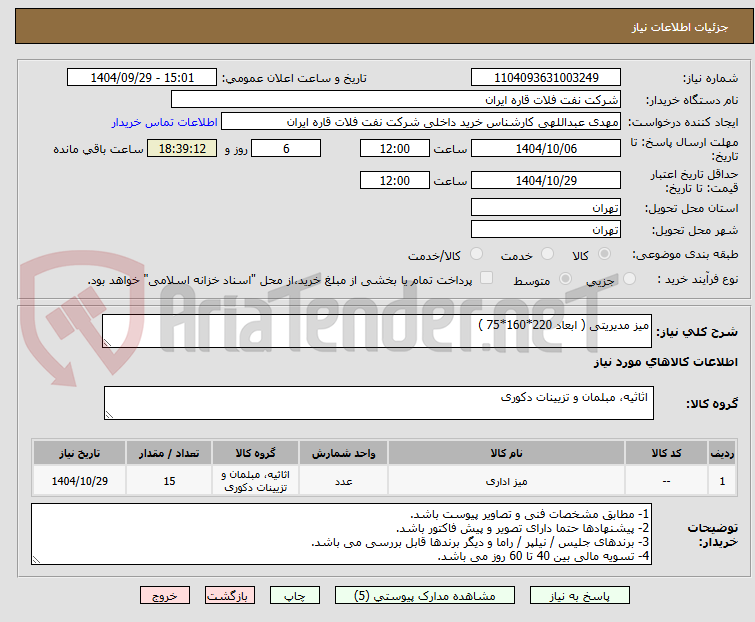The width and height of the screenshot is (755, 622).
Task: Click the resize handle of شرح کلی نیاز box
Action: 107,342
